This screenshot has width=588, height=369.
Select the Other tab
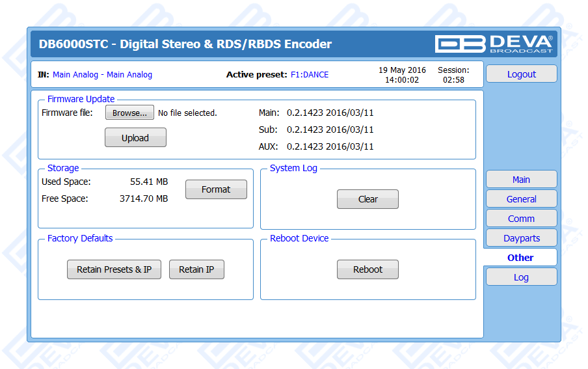tap(520, 258)
